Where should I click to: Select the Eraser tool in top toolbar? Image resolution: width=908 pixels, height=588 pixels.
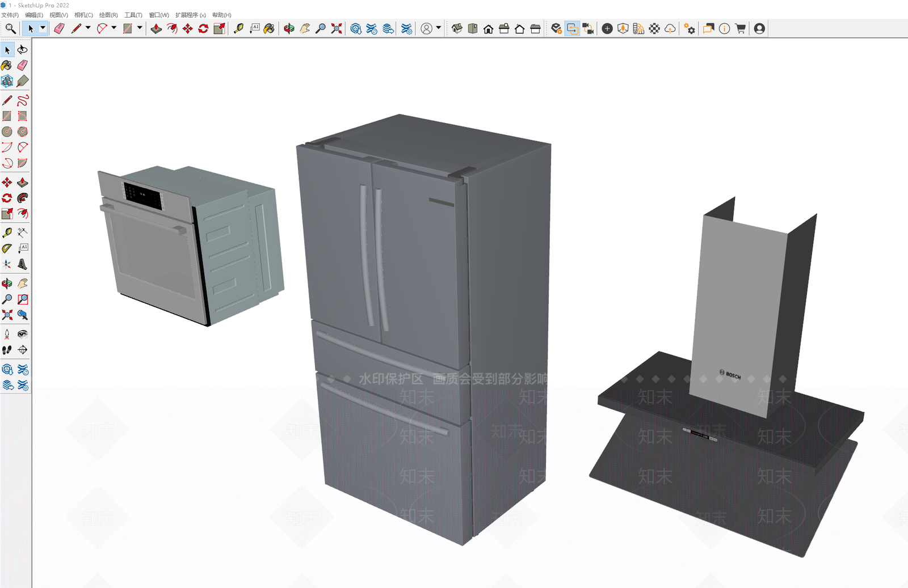coord(59,28)
